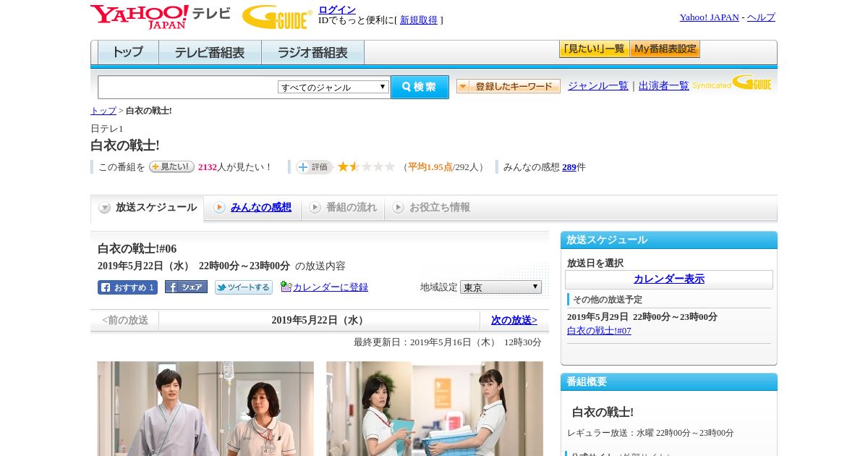The image size is (868, 456).
Task: Go to 次の放送> next broadcast
Action: (x=514, y=320)
